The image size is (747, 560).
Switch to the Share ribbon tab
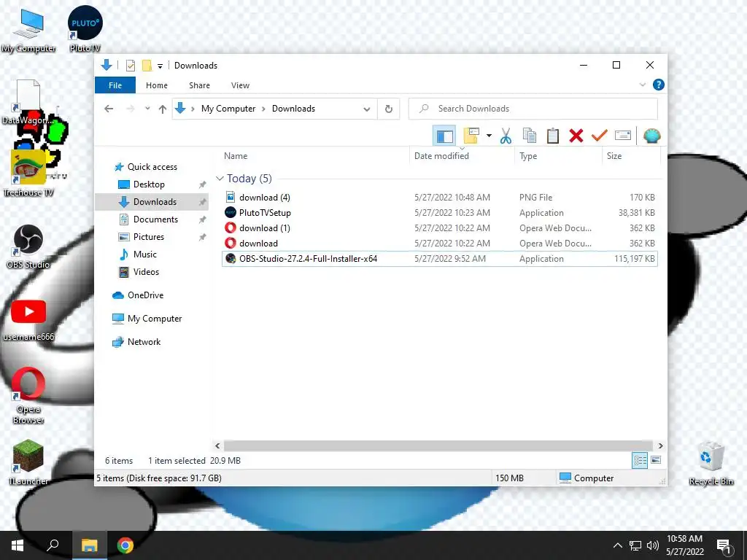(x=199, y=85)
